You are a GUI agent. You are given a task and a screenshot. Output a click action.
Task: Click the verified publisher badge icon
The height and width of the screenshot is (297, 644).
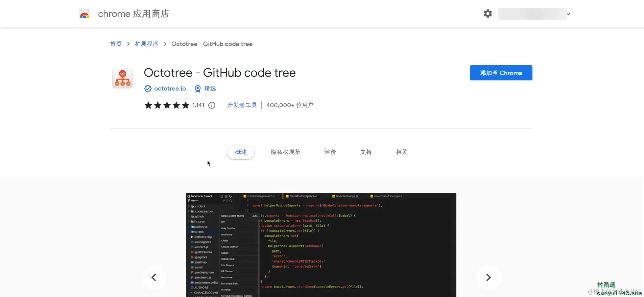(x=148, y=89)
